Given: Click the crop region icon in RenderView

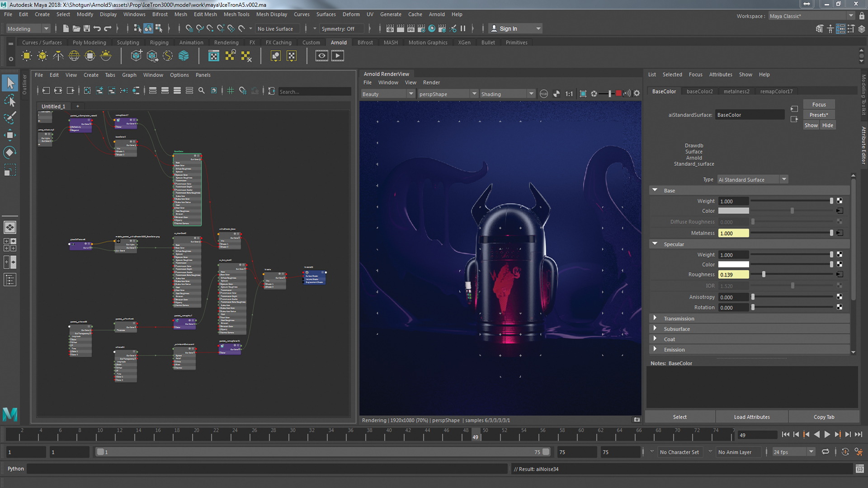Looking at the screenshot, I should coord(583,94).
